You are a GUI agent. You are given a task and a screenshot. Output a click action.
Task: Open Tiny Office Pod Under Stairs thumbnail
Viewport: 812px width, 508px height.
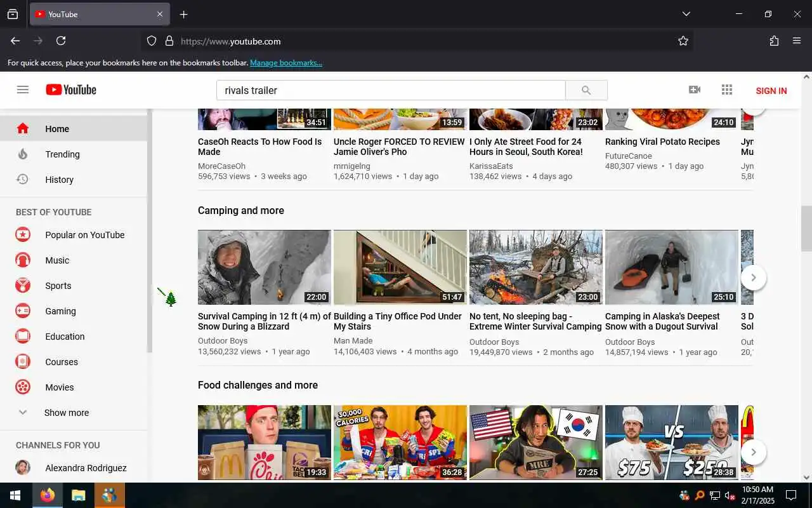pos(400,267)
